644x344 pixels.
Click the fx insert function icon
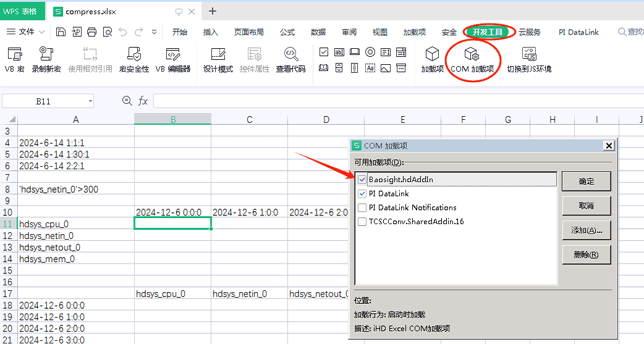coord(143,101)
